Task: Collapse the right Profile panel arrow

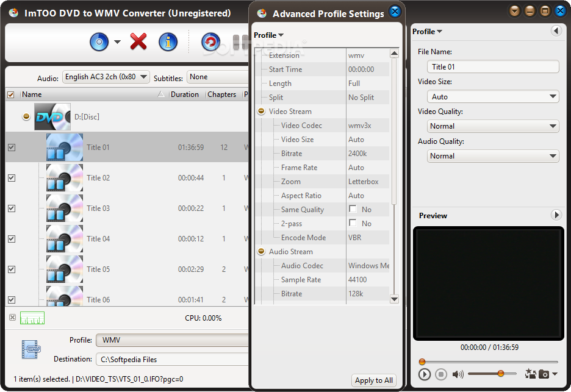Action: 556,31
